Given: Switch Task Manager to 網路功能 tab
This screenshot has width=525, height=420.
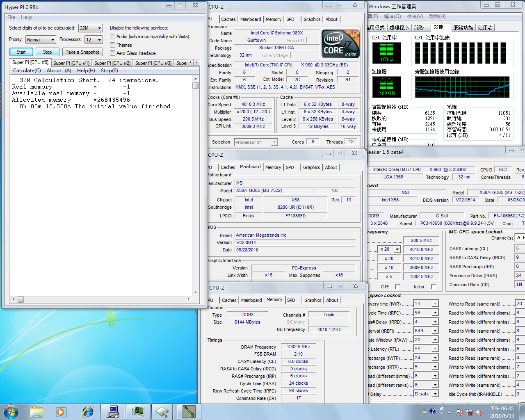Looking at the screenshot, I should [463, 27].
